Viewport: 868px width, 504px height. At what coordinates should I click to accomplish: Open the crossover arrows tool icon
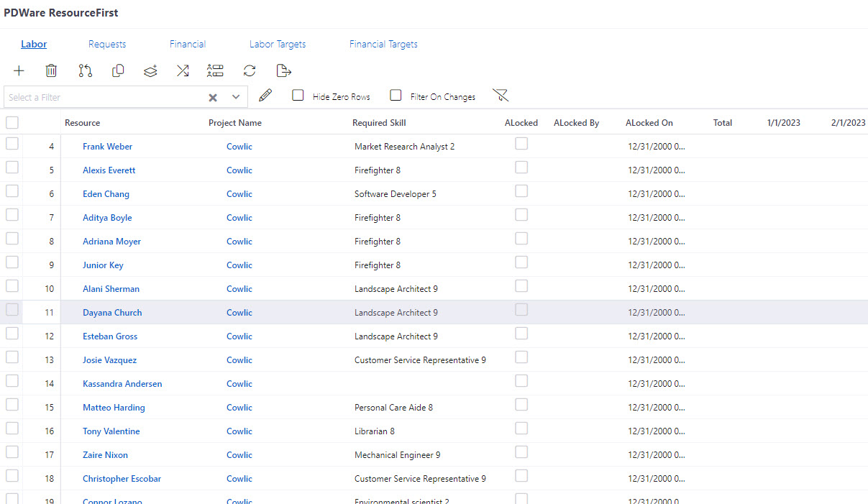pos(183,70)
